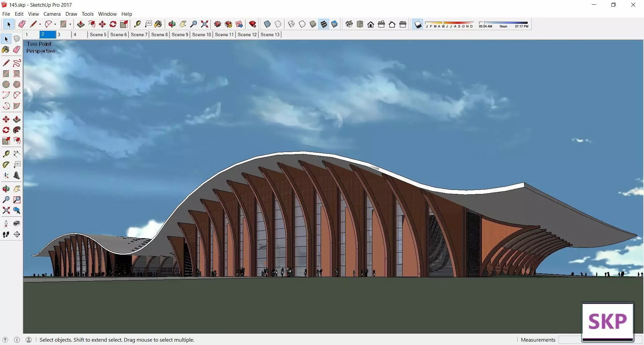Open the File menu
This screenshot has width=644, height=345.
[6, 14]
